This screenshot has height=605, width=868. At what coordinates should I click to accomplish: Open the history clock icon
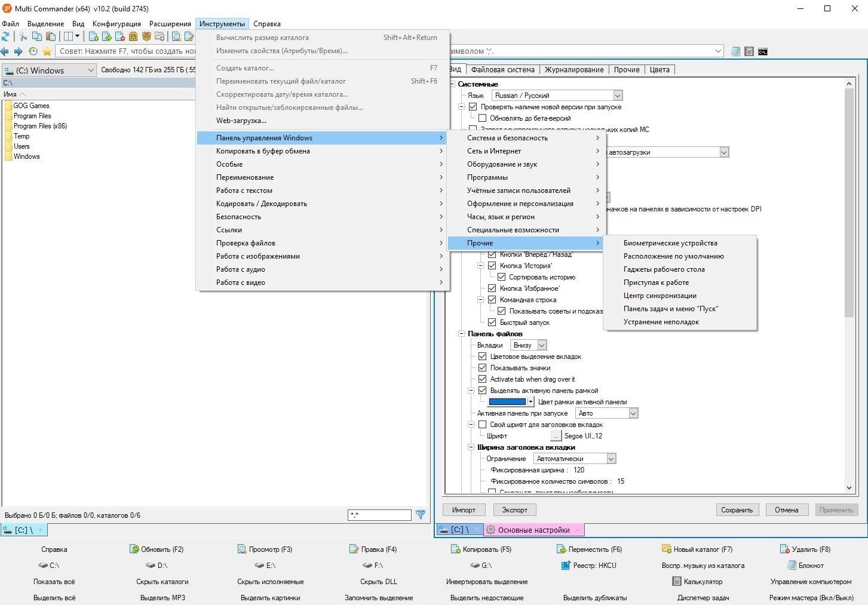33,51
